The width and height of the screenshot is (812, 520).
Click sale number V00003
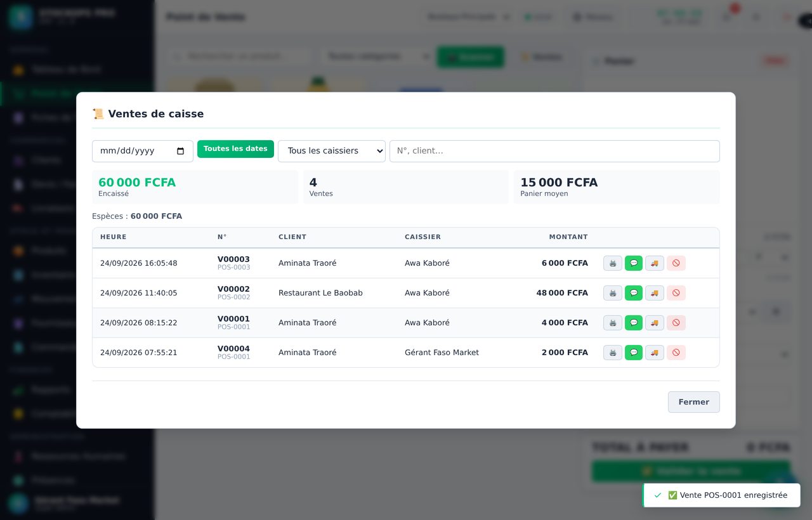coord(233,259)
